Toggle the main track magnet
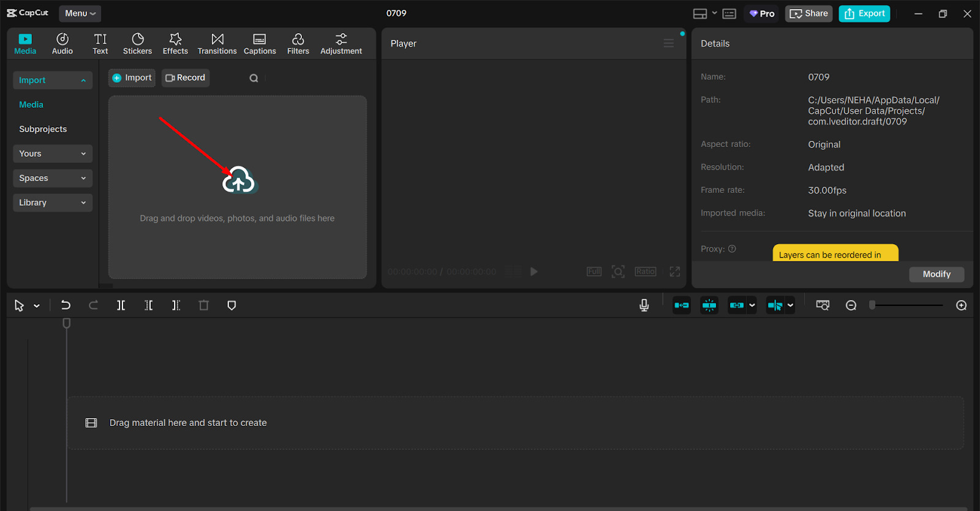 point(682,305)
